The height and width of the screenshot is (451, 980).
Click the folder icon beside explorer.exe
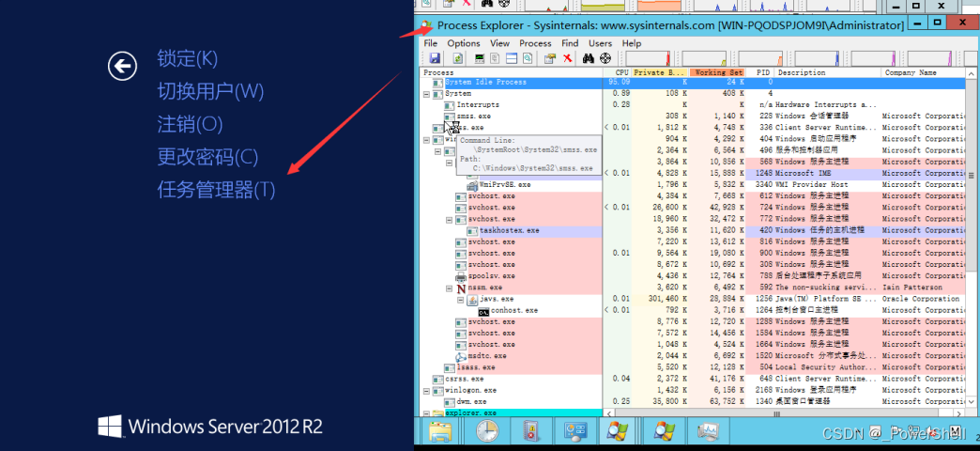tap(437, 413)
